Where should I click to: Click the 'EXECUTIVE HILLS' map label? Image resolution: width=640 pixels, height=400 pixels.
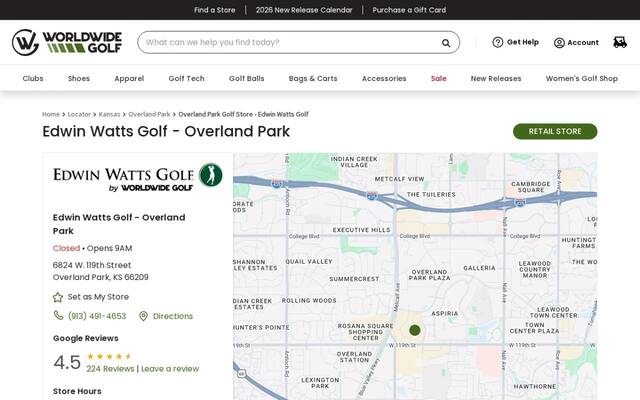click(362, 230)
